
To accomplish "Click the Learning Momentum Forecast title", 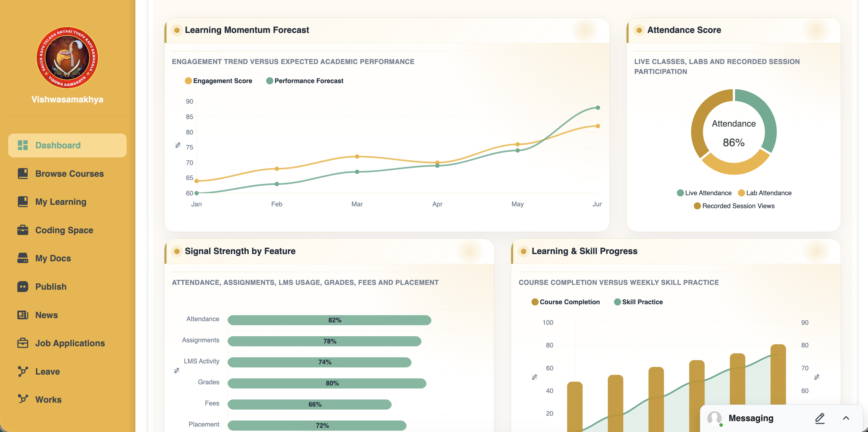I will (247, 30).
